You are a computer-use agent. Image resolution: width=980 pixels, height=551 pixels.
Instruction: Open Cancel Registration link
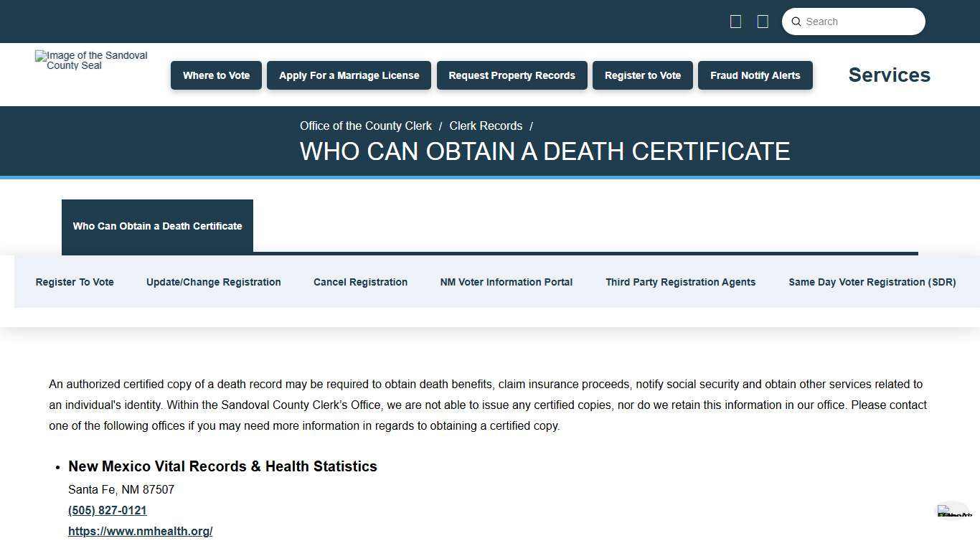[360, 282]
